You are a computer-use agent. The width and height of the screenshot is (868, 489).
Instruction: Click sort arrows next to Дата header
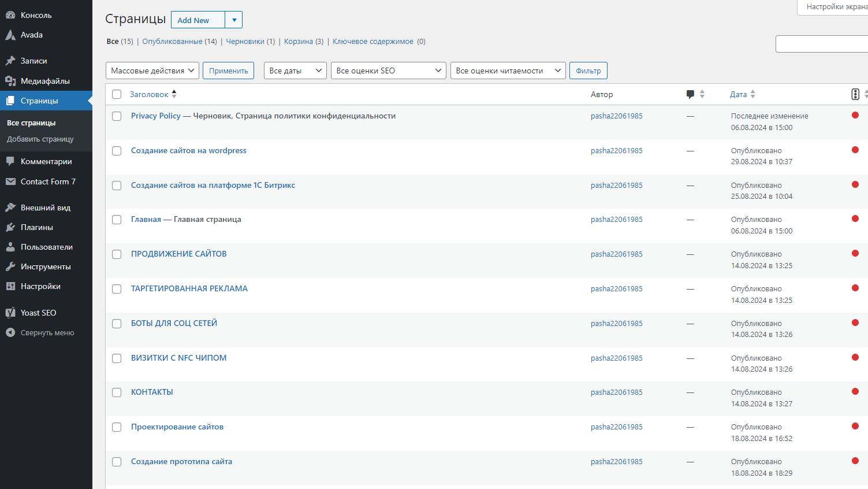752,94
